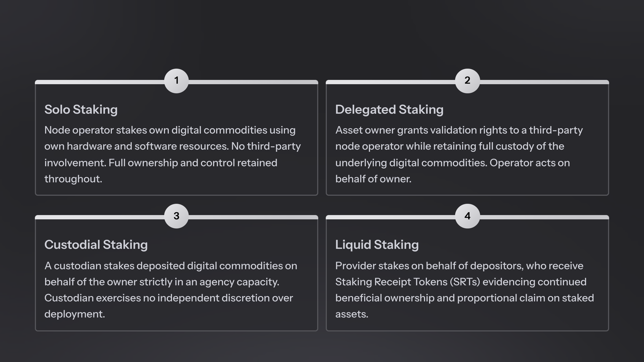Select the number 4 circle badge
This screenshot has width=644, height=362.
[467, 216]
